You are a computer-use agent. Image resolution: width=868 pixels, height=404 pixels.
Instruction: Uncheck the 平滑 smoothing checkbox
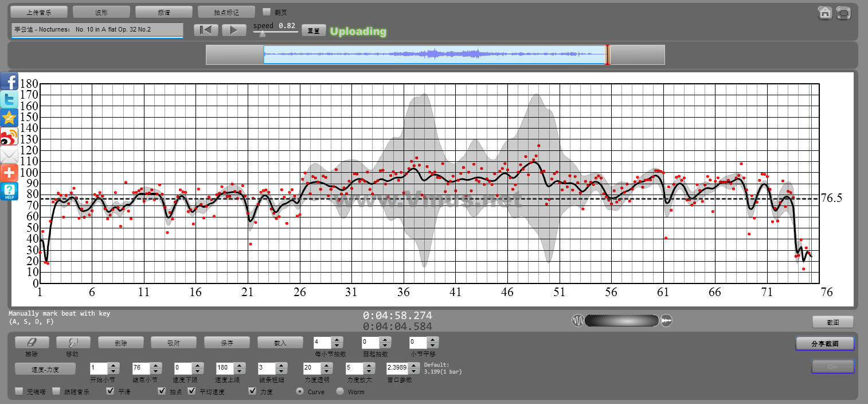[111, 391]
